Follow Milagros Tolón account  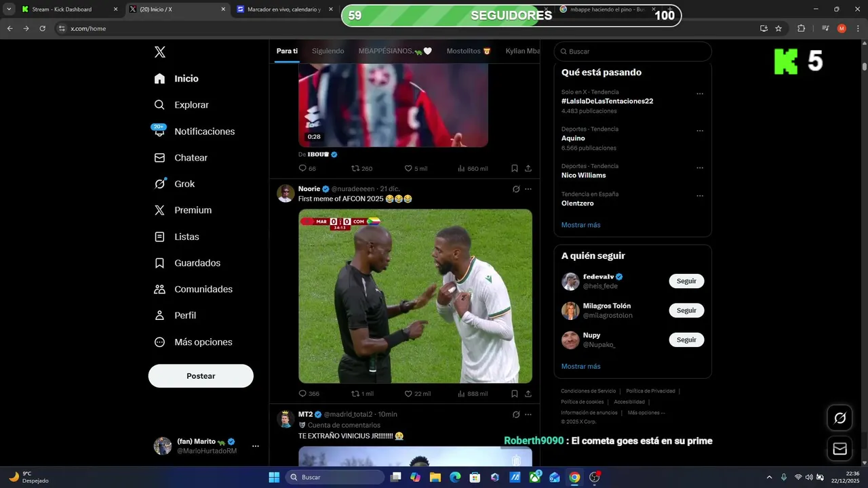(x=686, y=310)
